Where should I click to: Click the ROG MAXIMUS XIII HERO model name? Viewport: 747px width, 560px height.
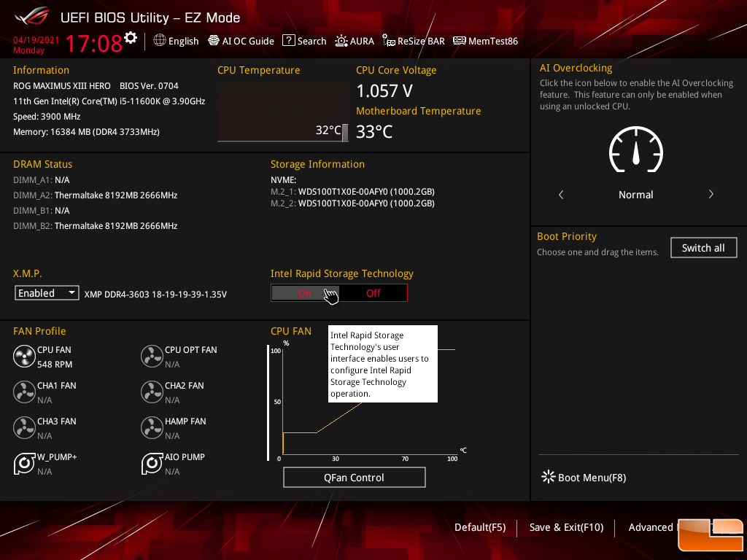point(62,86)
